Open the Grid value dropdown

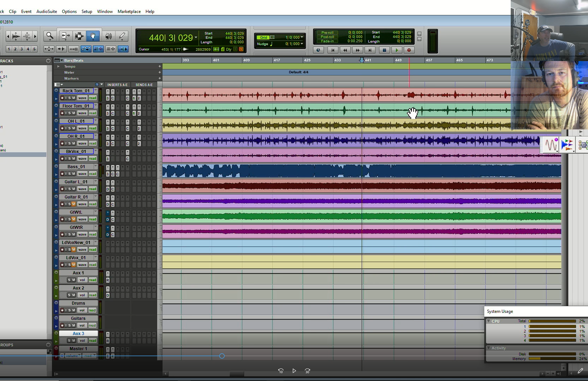pos(302,37)
